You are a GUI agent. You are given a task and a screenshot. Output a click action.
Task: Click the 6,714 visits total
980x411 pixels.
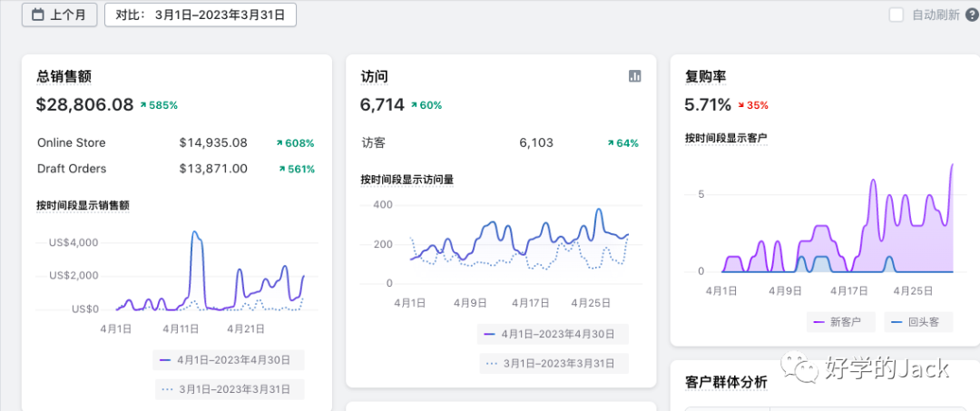pyautogui.click(x=383, y=105)
